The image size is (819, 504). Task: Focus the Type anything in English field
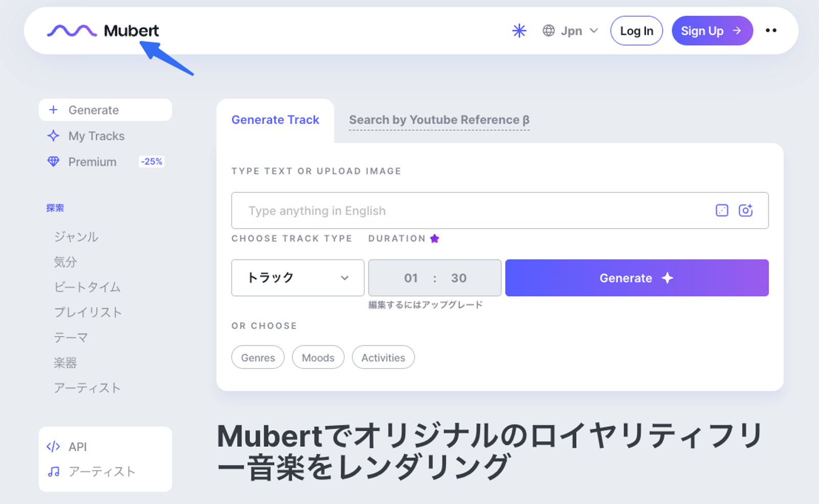click(500, 210)
